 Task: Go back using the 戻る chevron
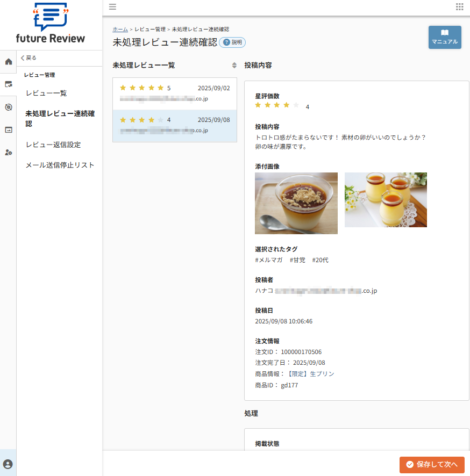coord(29,57)
